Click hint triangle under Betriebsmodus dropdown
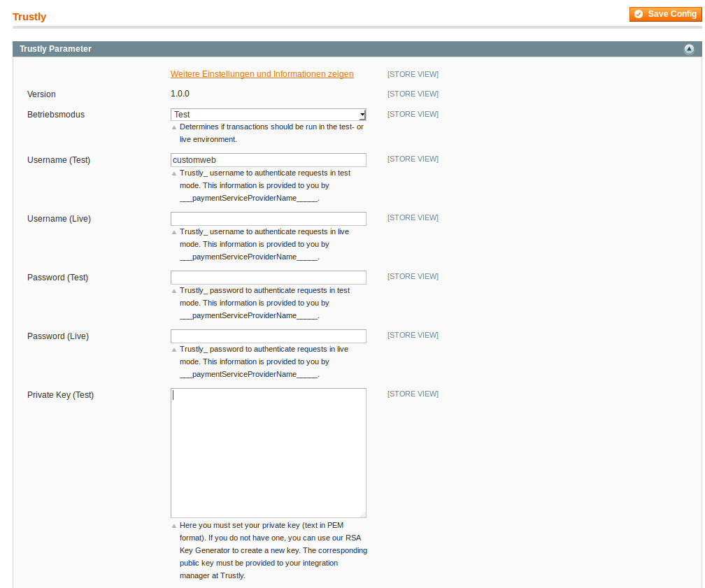The width and height of the screenshot is (705, 588). pyautogui.click(x=174, y=127)
